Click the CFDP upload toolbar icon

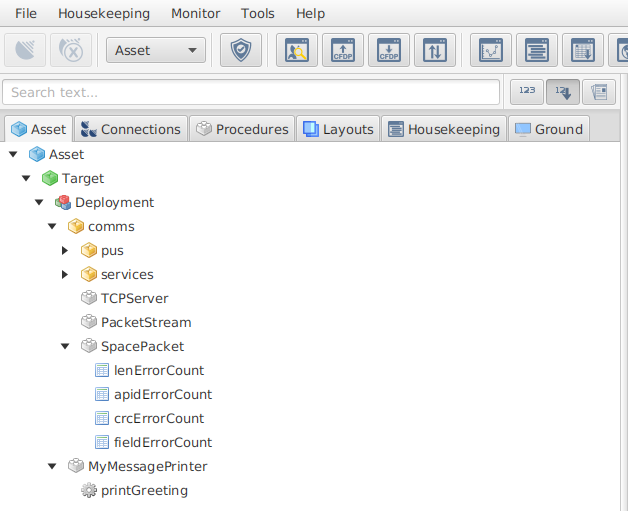[x=343, y=50]
